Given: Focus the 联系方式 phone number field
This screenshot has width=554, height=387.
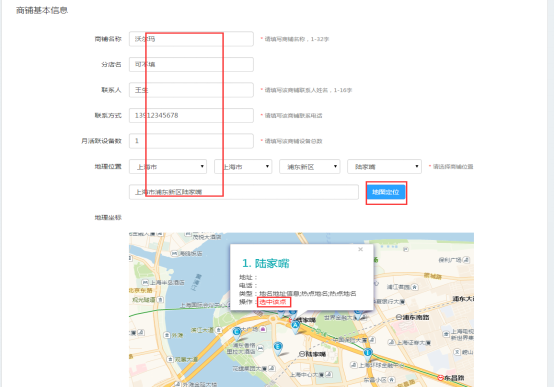Looking at the screenshot, I should (191, 116).
